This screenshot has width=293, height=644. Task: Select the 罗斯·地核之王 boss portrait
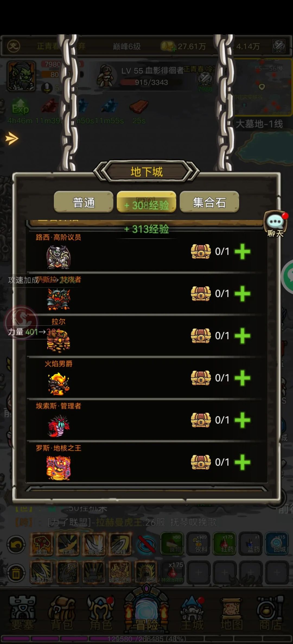[x=59, y=468]
